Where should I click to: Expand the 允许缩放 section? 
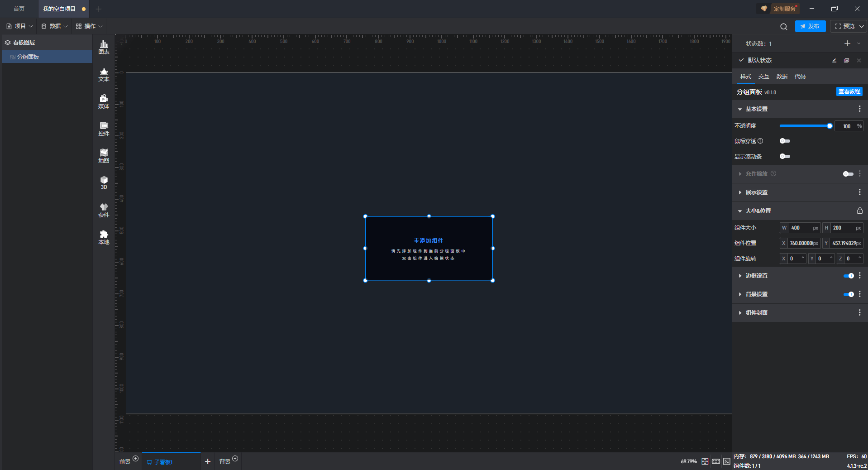(x=740, y=174)
